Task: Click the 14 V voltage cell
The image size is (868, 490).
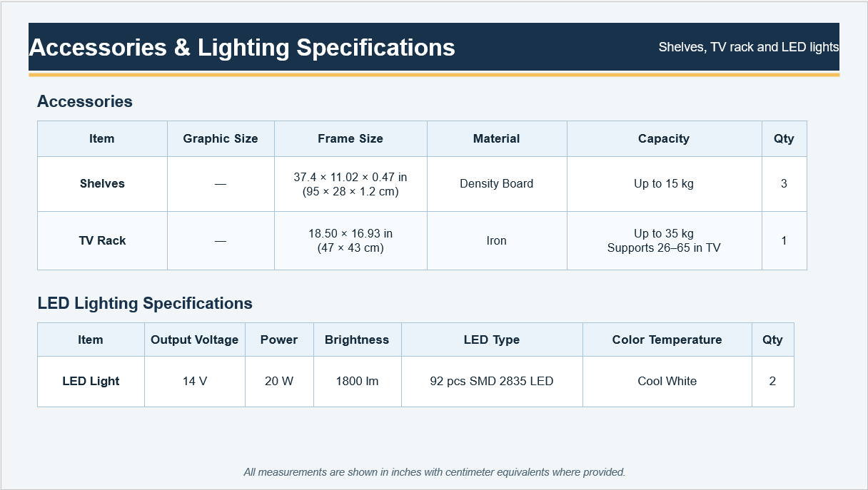Action: [195, 381]
